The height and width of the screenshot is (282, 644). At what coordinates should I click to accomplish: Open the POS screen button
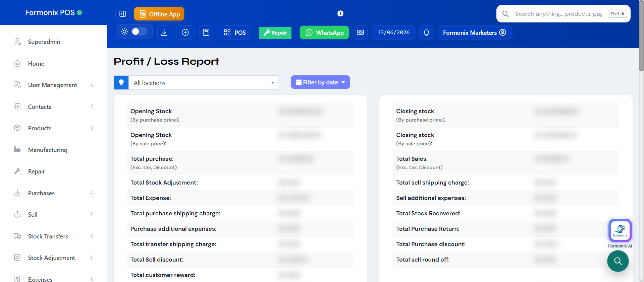point(234,32)
